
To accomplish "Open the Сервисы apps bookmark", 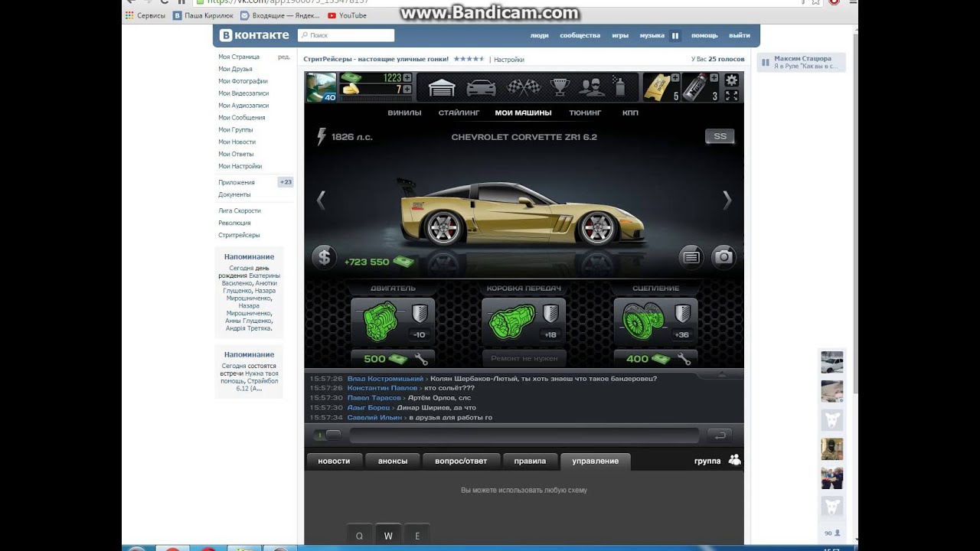I will pyautogui.click(x=145, y=15).
